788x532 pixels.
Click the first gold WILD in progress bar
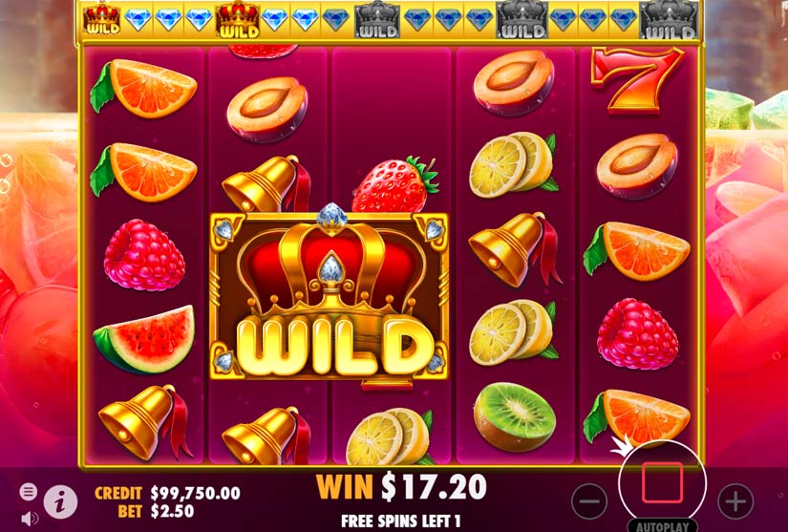click(101, 20)
